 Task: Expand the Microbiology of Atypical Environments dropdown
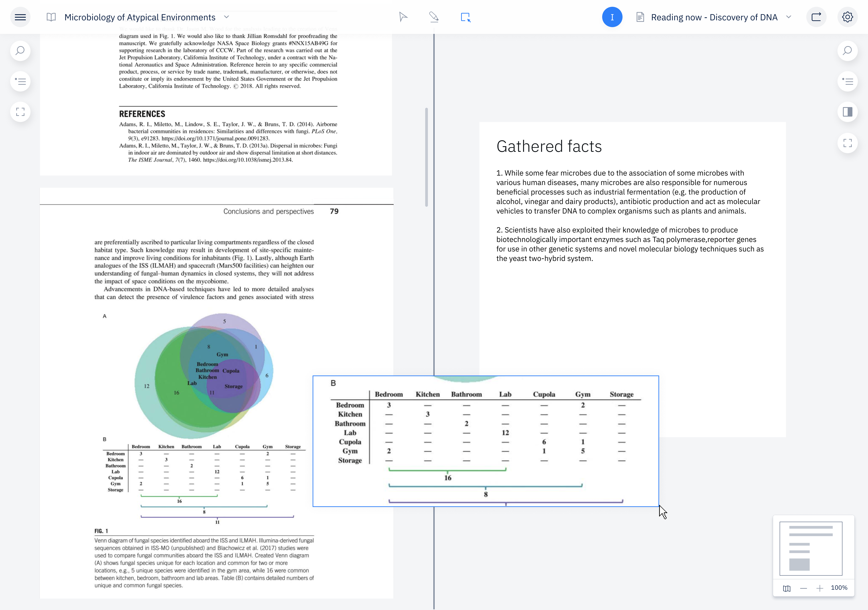tap(226, 17)
